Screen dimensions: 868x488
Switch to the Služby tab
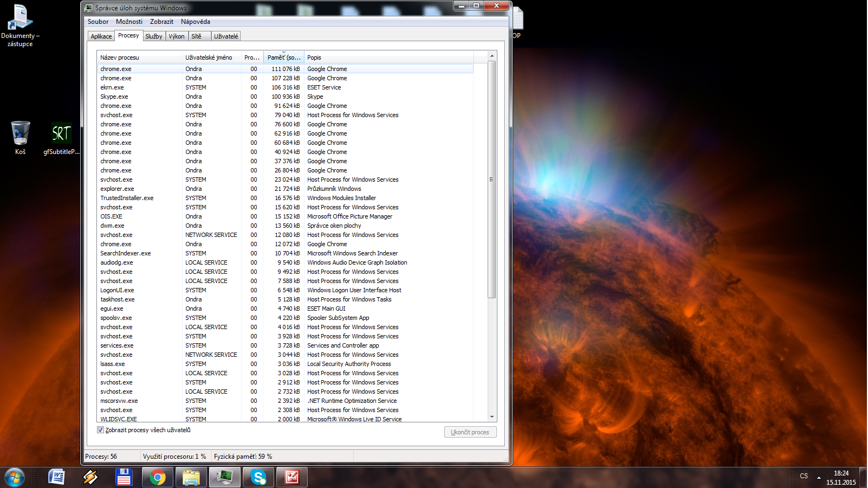(x=153, y=36)
